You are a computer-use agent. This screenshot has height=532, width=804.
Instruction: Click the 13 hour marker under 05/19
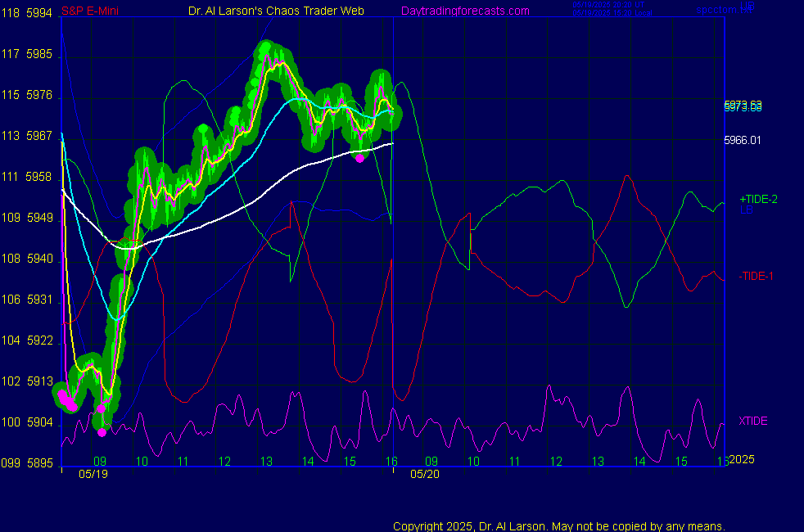[x=266, y=462]
